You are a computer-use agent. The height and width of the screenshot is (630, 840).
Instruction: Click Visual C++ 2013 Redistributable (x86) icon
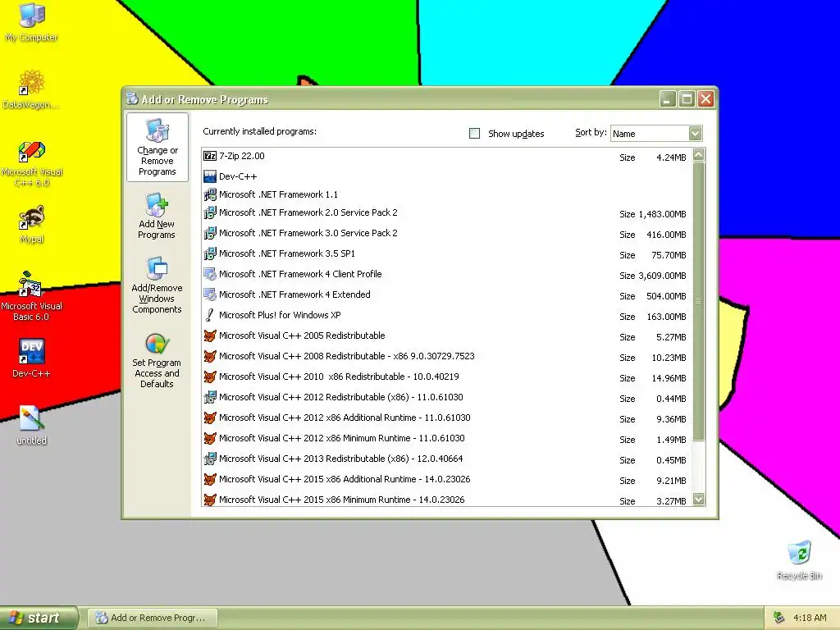[x=210, y=459]
